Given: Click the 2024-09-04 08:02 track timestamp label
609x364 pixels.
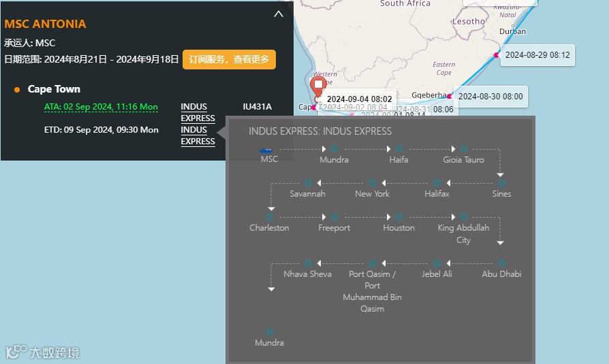Looking at the screenshot, I should (359, 99).
